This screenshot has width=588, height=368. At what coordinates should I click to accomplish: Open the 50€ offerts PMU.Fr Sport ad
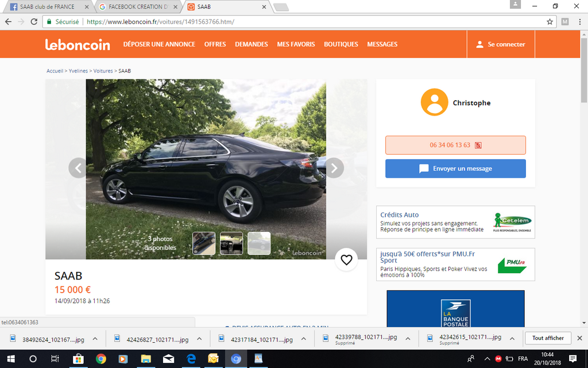click(x=427, y=257)
